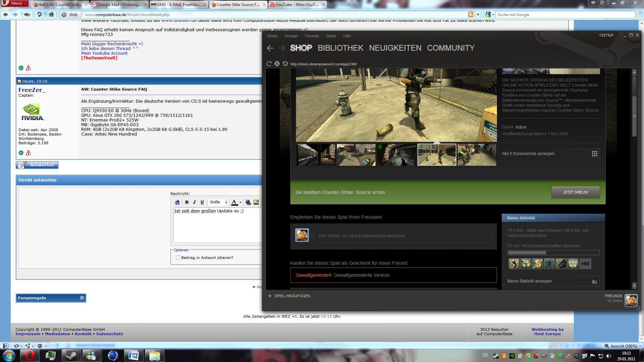
Task: Click into the Nachricht message text area
Action: pos(218,225)
